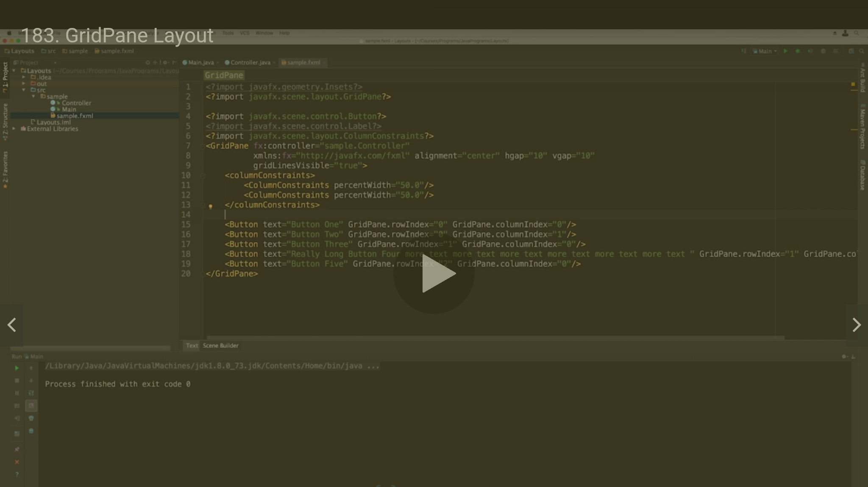Open the Main run configuration dropdown
Viewport: 868px width, 487px height.
[x=765, y=51]
